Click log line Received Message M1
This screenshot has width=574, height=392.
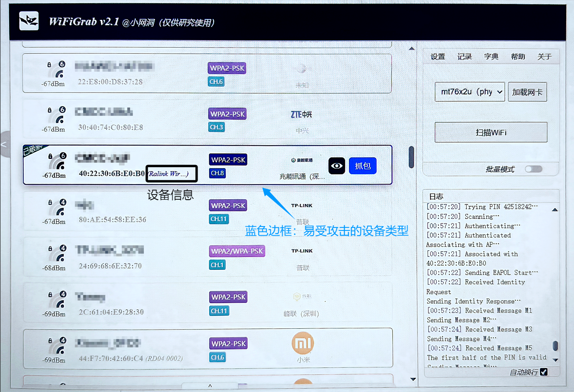pos(480,311)
